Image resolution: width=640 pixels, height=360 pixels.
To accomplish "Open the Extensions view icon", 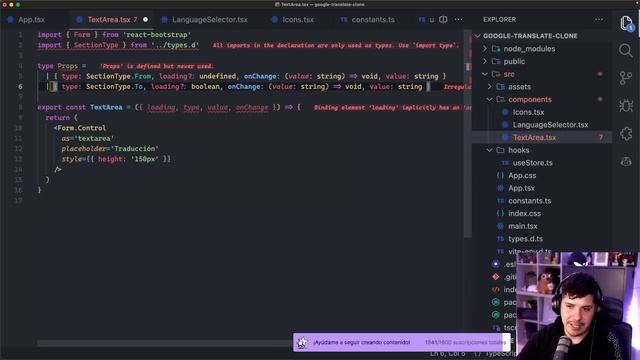I will tap(625, 133).
